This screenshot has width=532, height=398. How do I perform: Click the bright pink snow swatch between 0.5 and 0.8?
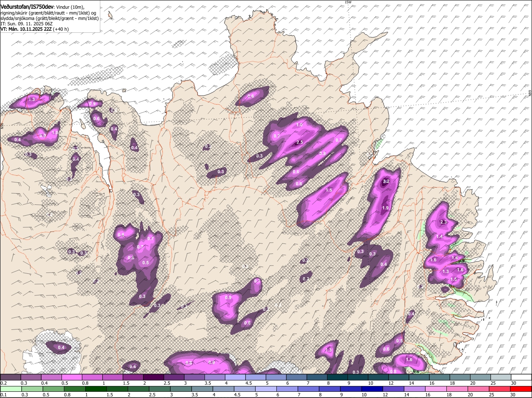tap(72, 377)
